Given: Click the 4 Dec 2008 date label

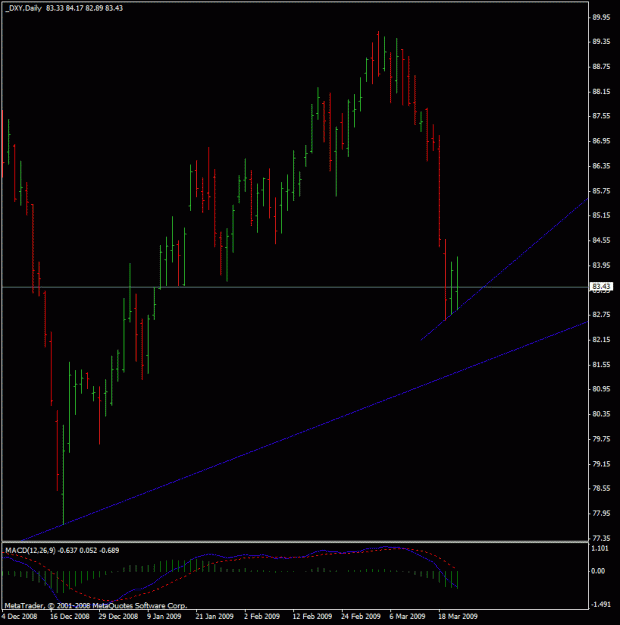Looking at the screenshot, I should coord(20,616).
